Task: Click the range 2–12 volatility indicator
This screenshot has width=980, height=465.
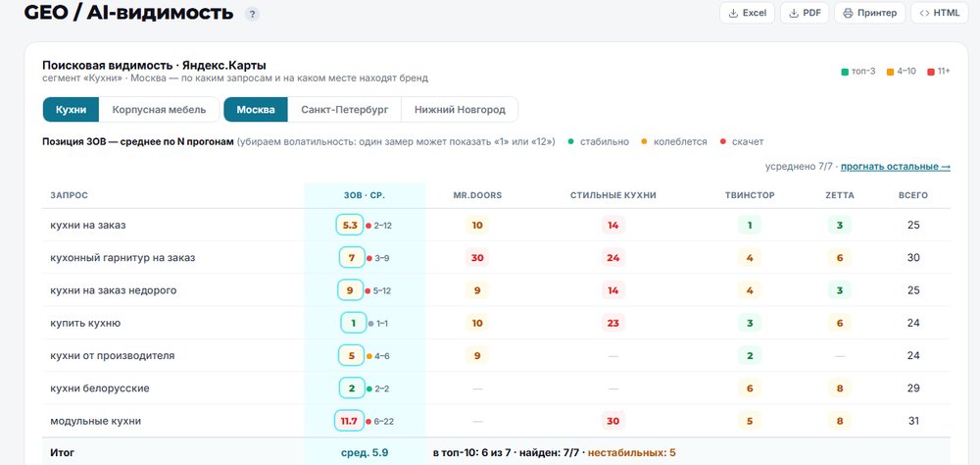Action: click(x=378, y=226)
